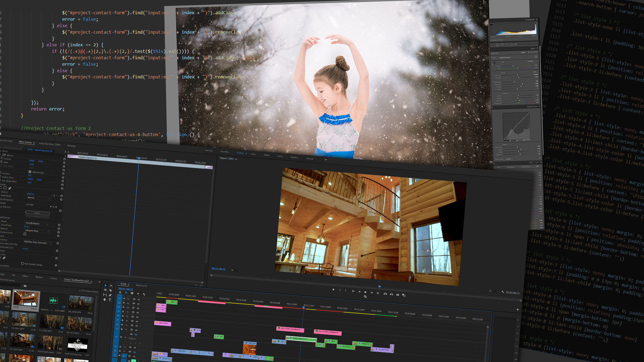The width and height of the screenshot is (644, 362).
Task: Switch to Sequence 01 timeline tab
Action: (141, 286)
